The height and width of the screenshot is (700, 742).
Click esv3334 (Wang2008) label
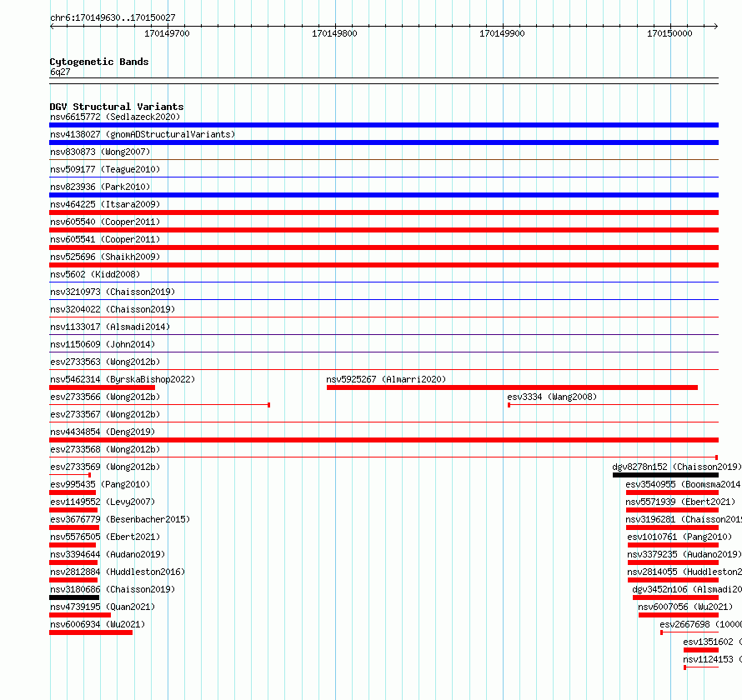tap(552, 397)
